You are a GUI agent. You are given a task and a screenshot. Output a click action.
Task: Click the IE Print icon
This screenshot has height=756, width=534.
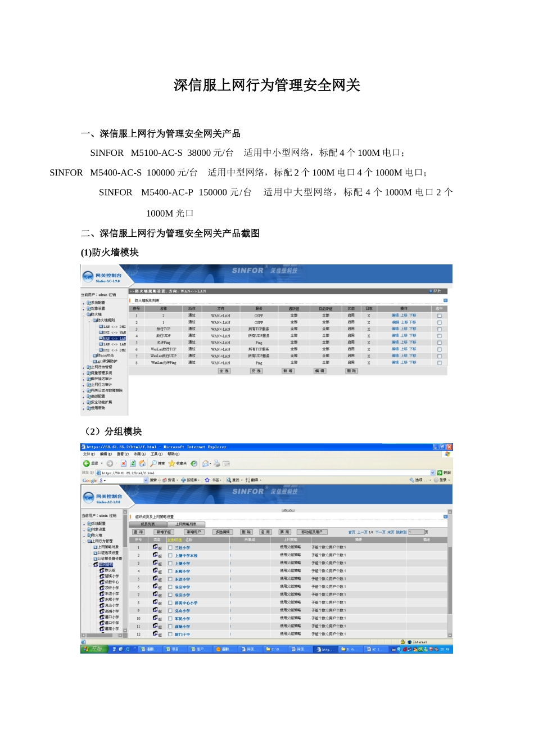[216, 463]
